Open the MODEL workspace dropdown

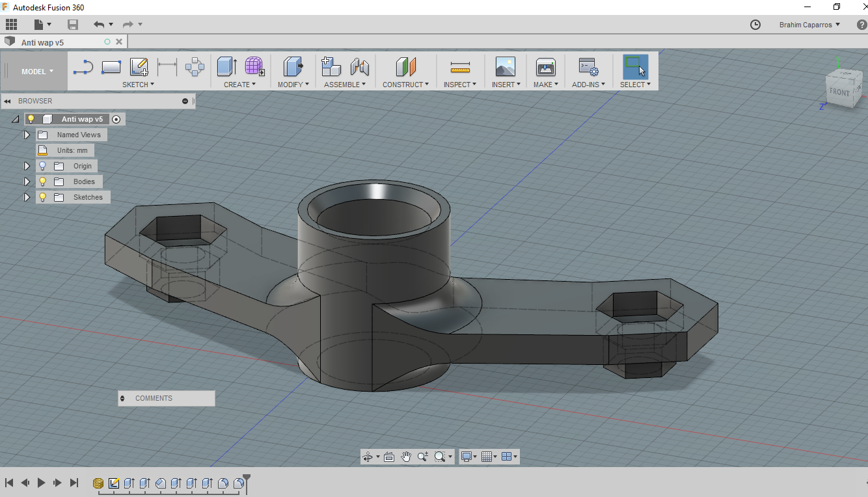[37, 72]
